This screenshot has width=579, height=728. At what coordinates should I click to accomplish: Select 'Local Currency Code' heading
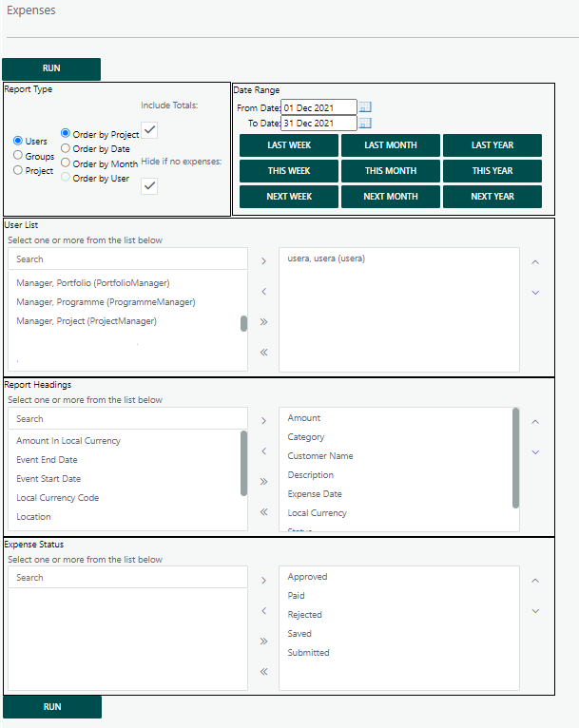(x=58, y=498)
